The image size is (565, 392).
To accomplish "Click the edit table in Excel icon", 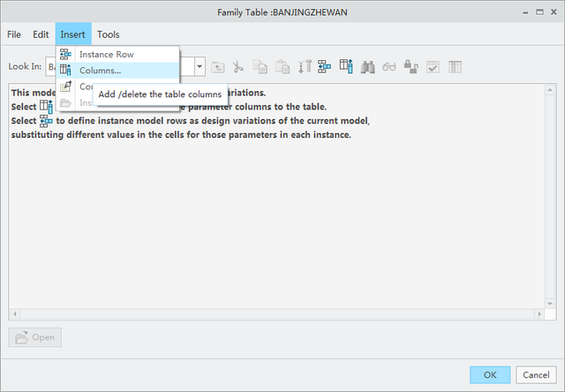I will pos(455,67).
